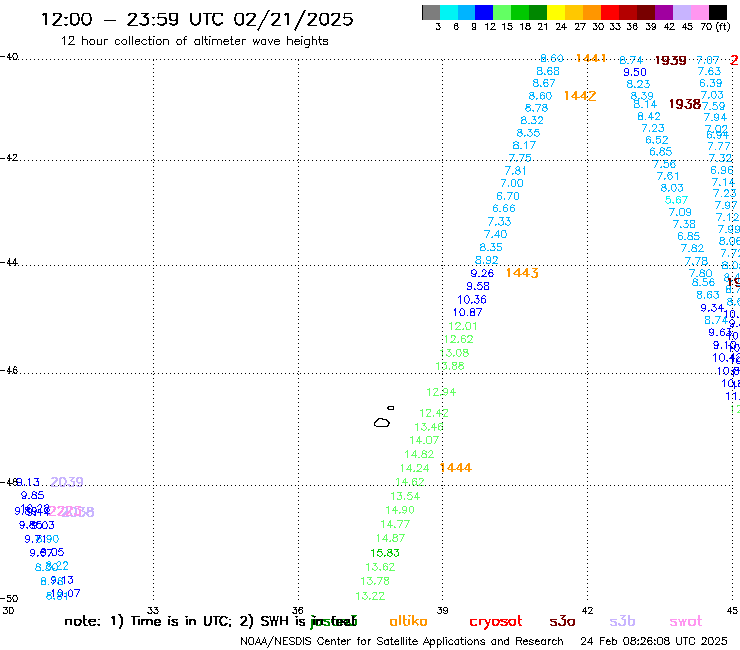The width and height of the screenshot is (740, 650).
Task: Click the larger island outline
Action: pos(382,422)
